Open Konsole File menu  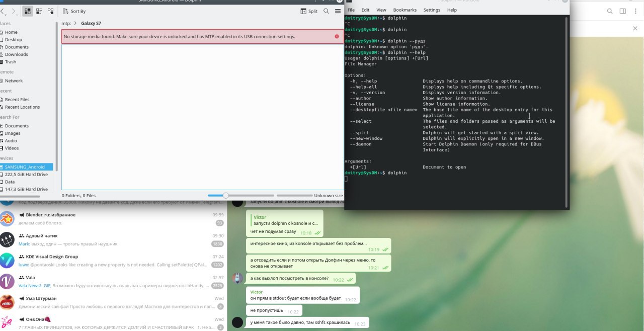[351, 10]
